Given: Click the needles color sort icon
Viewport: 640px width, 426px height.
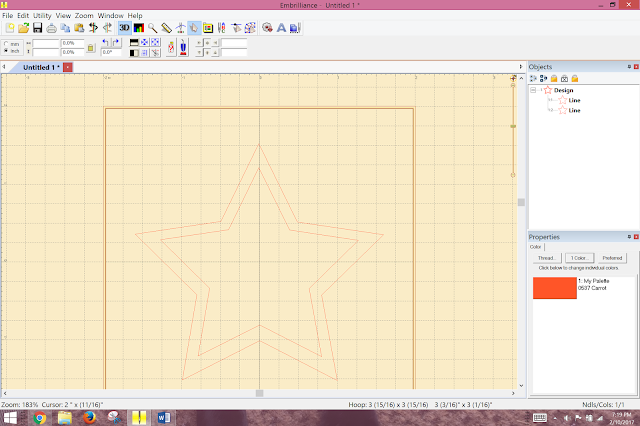Looking at the screenshot, I should click(222, 28).
